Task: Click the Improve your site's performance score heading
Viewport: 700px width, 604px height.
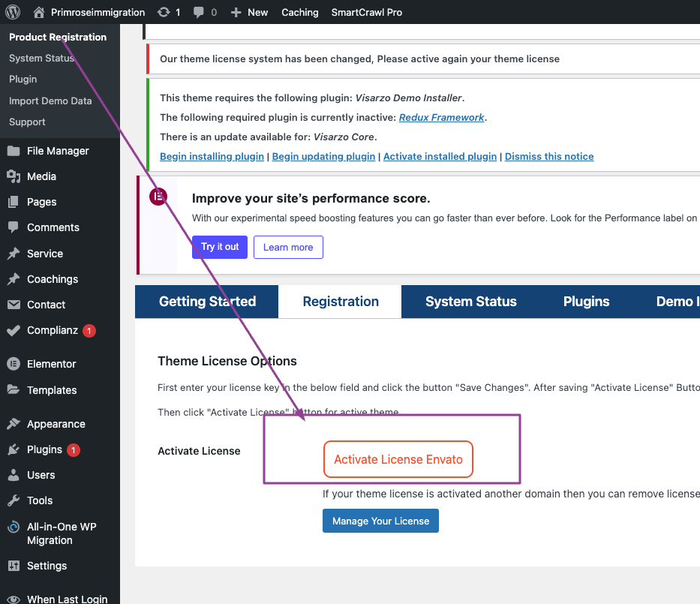Action: point(311,198)
